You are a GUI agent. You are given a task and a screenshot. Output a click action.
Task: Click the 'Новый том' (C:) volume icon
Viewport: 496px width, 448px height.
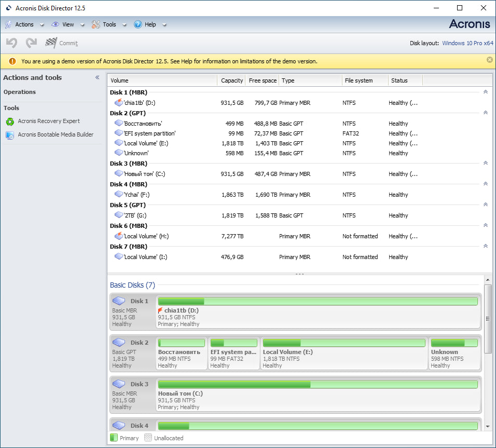click(x=119, y=173)
